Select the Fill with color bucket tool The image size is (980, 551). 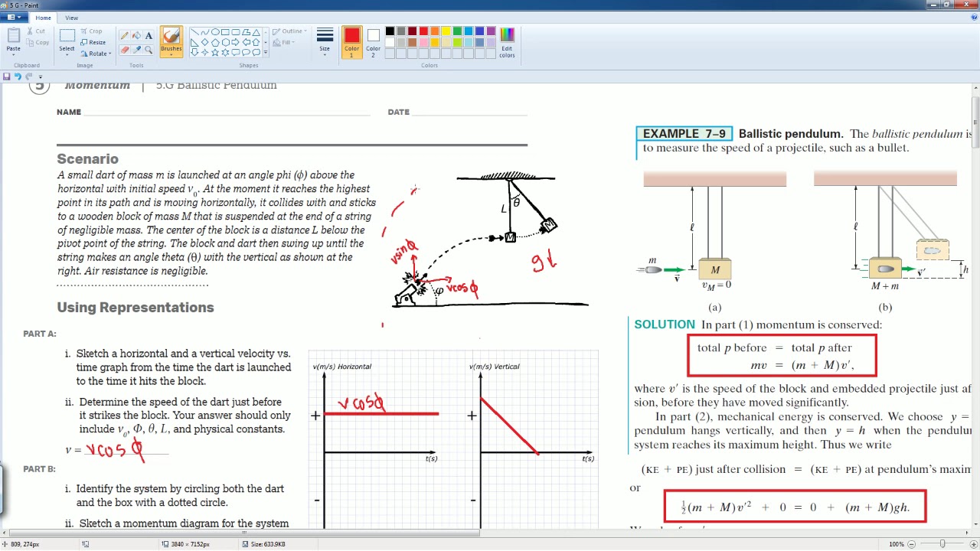[x=136, y=35]
